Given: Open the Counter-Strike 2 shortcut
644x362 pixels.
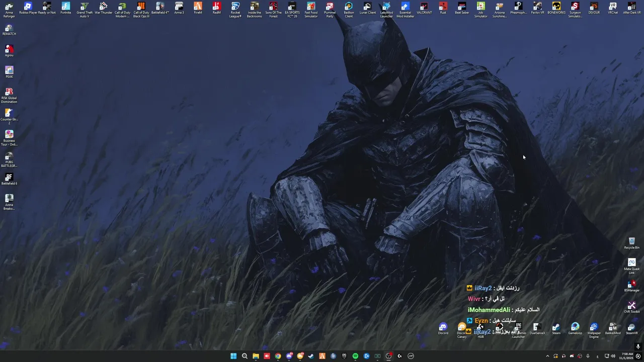Looking at the screenshot, I should tap(9, 116).
